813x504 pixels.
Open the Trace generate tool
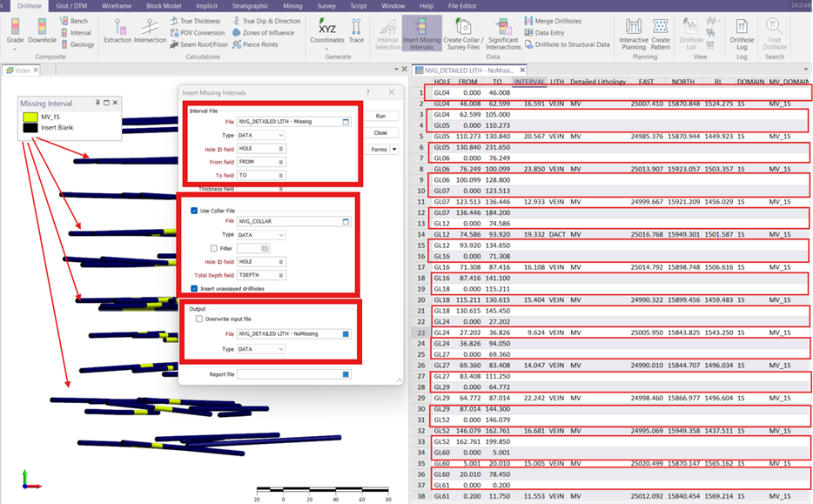tap(357, 29)
